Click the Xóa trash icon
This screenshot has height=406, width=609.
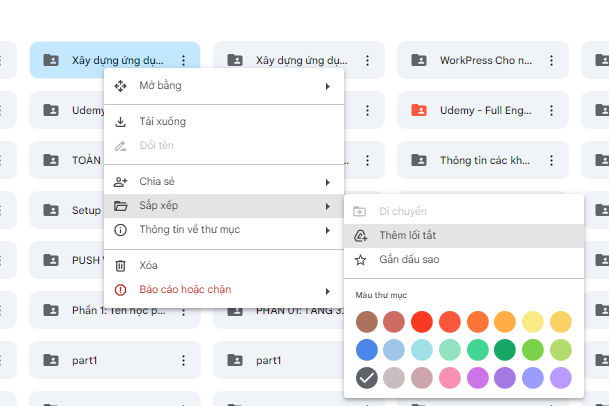(x=121, y=266)
